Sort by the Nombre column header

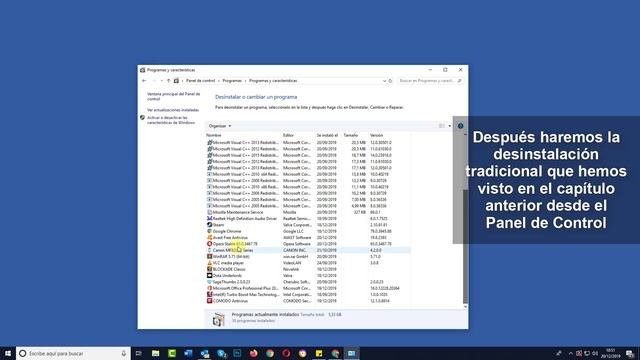(x=213, y=135)
